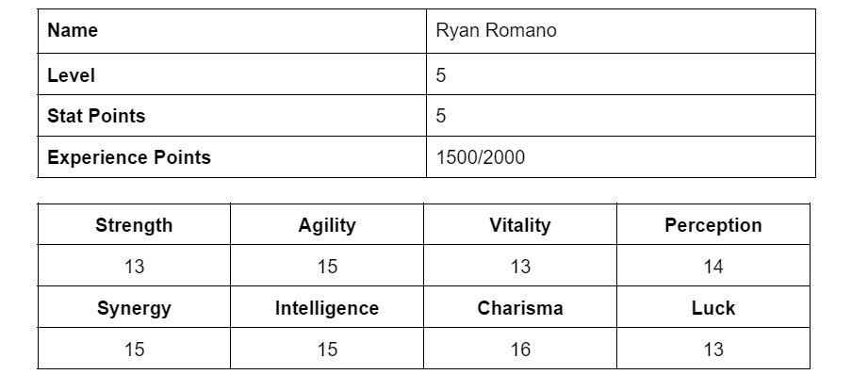Image resolution: width=868 pixels, height=391 pixels.
Task: Select the Charisma header cell
Action: click(x=520, y=307)
